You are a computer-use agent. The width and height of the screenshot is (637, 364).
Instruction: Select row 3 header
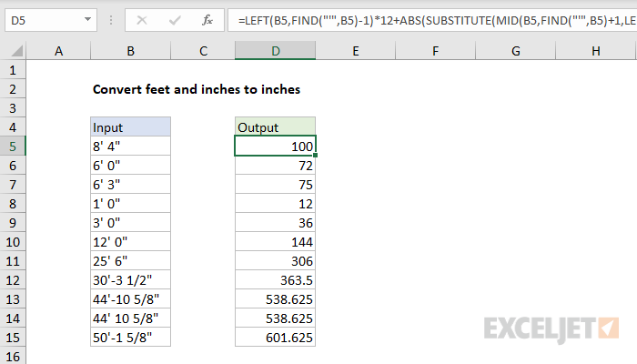coord(13,108)
